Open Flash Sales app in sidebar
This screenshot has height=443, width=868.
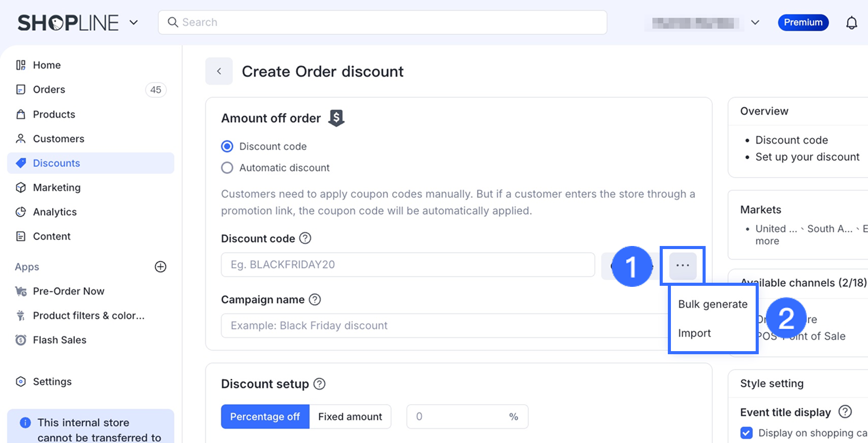[59, 340]
